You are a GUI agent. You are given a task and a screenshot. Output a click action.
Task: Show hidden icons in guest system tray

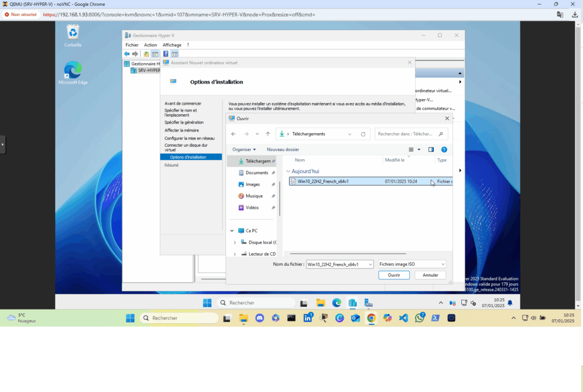[x=441, y=303]
